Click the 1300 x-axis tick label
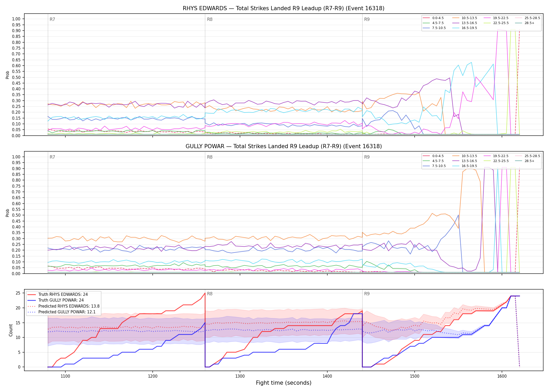The height and width of the screenshot is (392, 549). 240,376
